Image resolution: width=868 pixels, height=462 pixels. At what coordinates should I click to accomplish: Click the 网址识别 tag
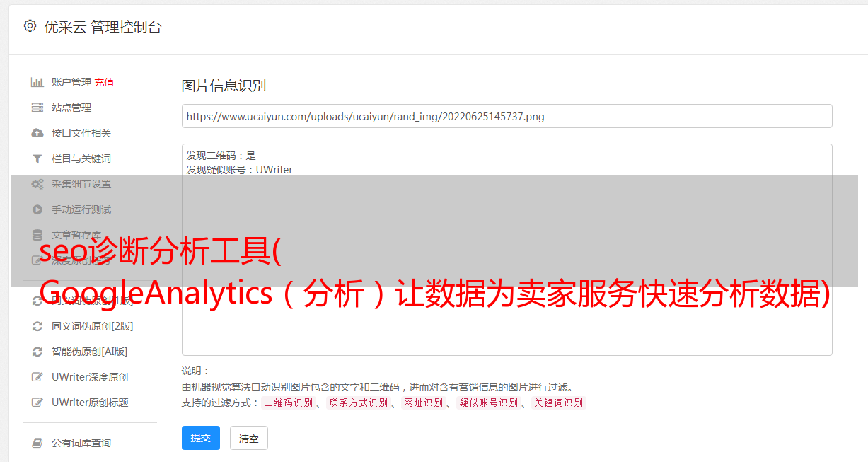tap(423, 403)
